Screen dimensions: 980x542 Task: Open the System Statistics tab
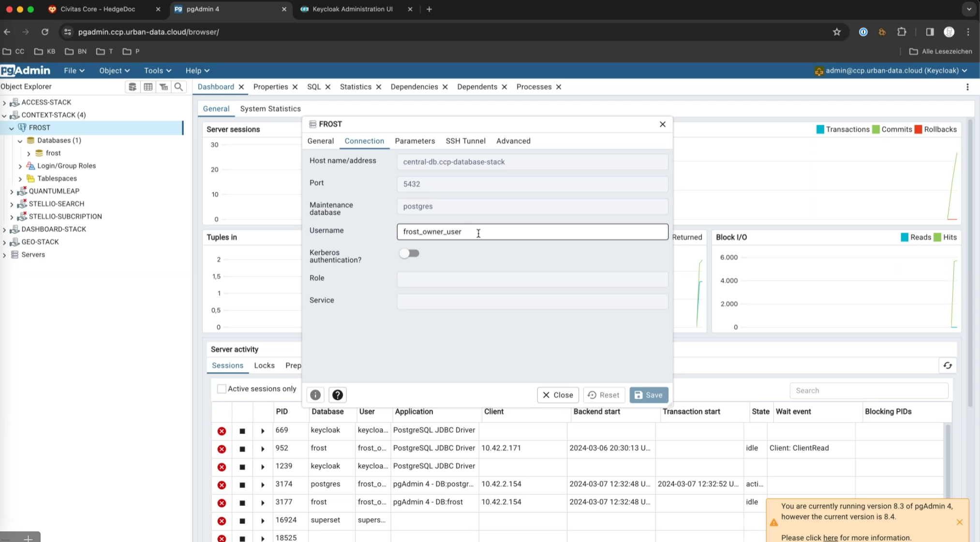pyautogui.click(x=270, y=109)
